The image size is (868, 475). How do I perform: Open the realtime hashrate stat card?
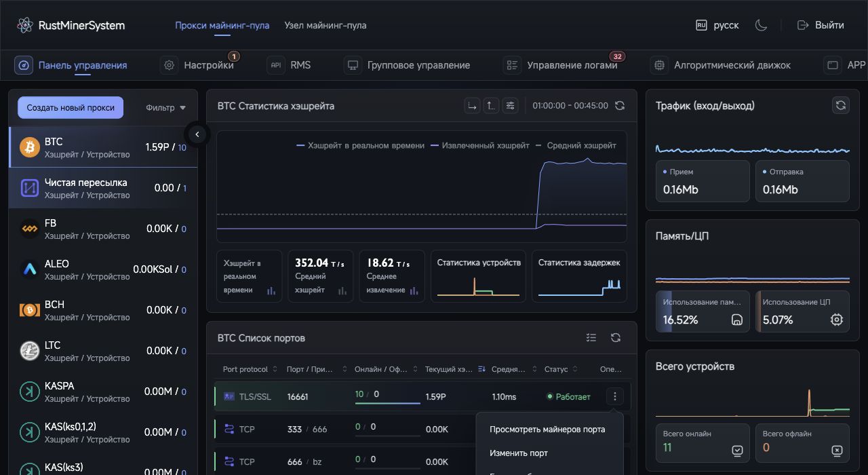(249, 276)
